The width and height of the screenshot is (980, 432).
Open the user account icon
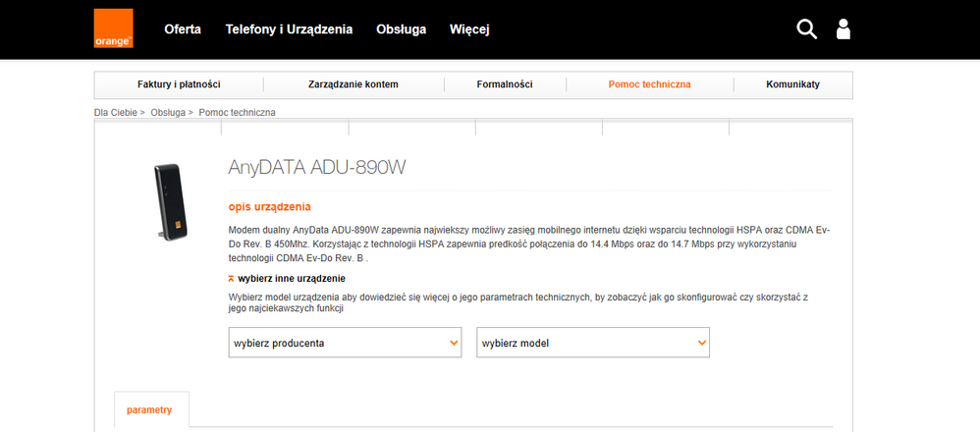(x=843, y=29)
